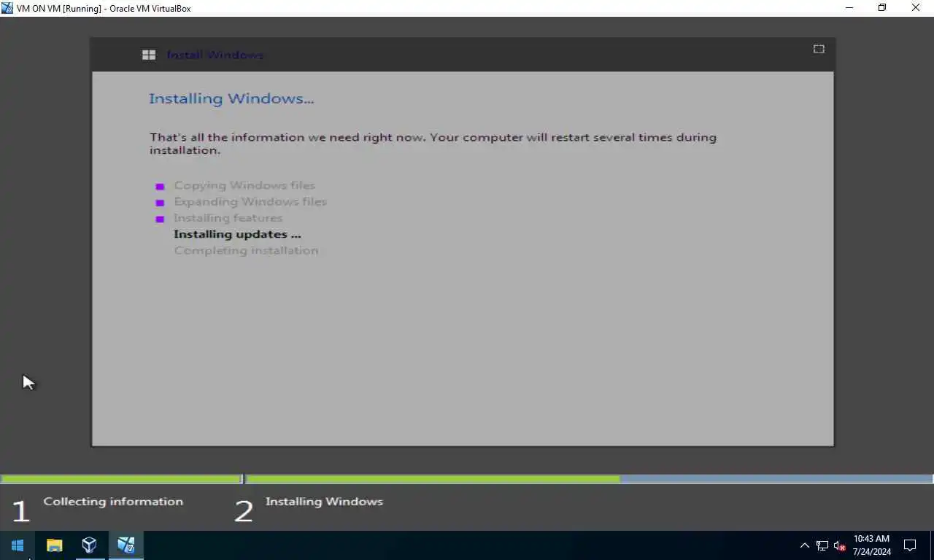Click the Collecting information progress bar

click(x=121, y=479)
